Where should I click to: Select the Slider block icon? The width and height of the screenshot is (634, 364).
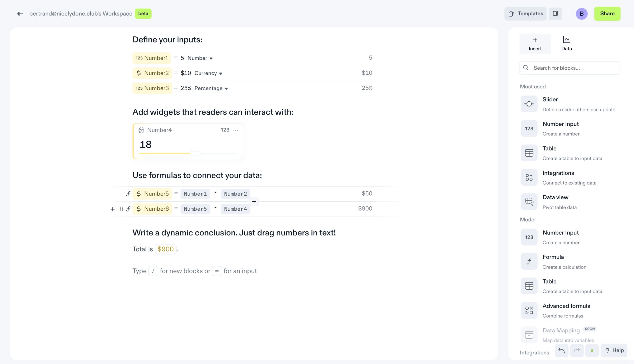pos(529,104)
